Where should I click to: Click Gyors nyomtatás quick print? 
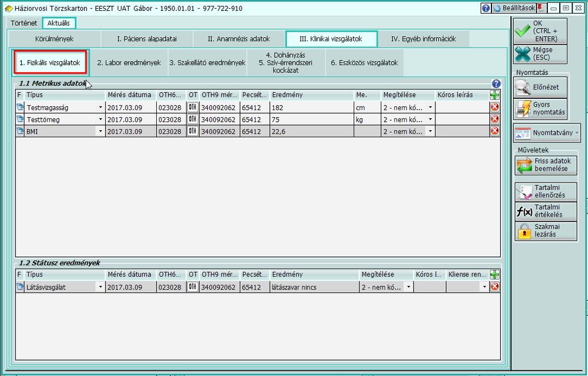click(x=540, y=108)
